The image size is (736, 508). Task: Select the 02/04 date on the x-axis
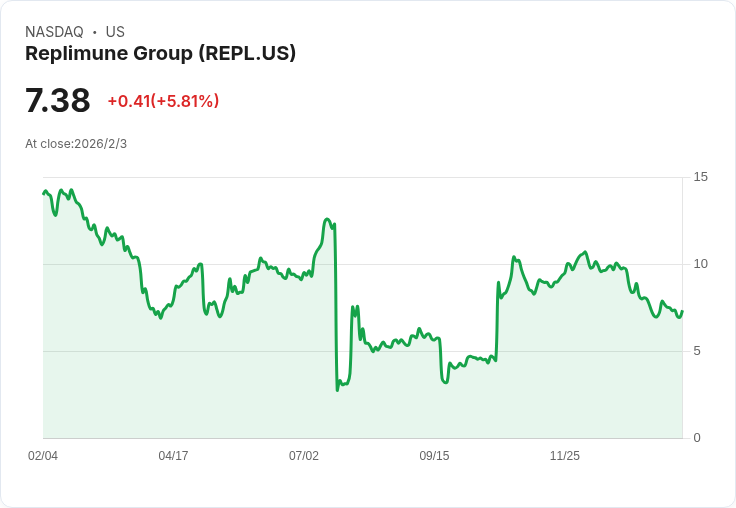point(43,456)
